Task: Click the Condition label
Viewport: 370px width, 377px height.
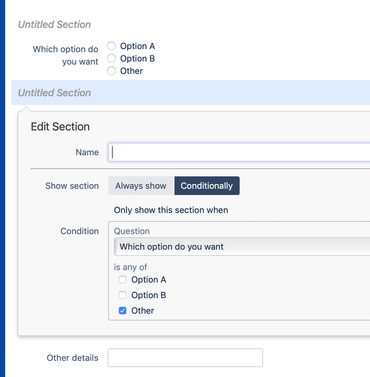Action: tap(79, 231)
